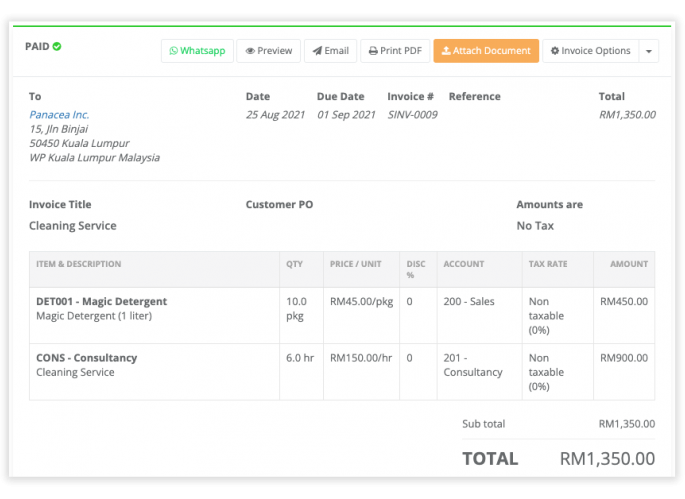Viewport: 685px width, 499px height.
Task: Expand the Invoice Options dropdown arrow
Action: click(x=649, y=51)
